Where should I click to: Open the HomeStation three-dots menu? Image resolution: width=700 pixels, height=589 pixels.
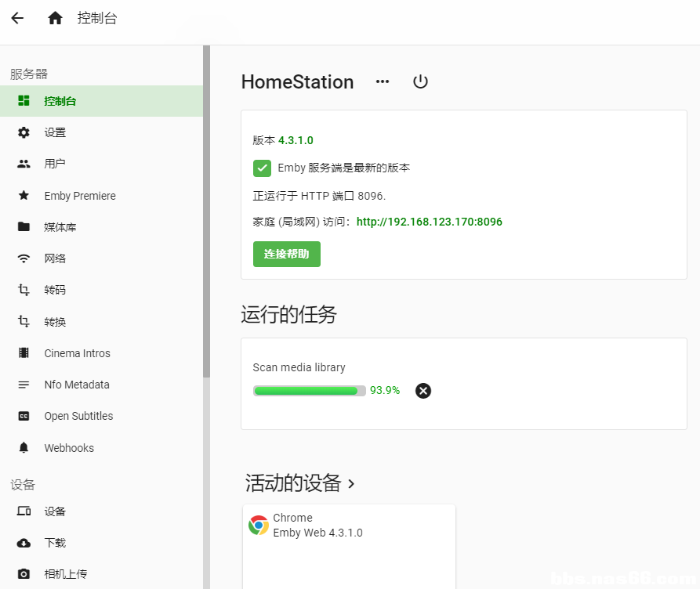(383, 81)
